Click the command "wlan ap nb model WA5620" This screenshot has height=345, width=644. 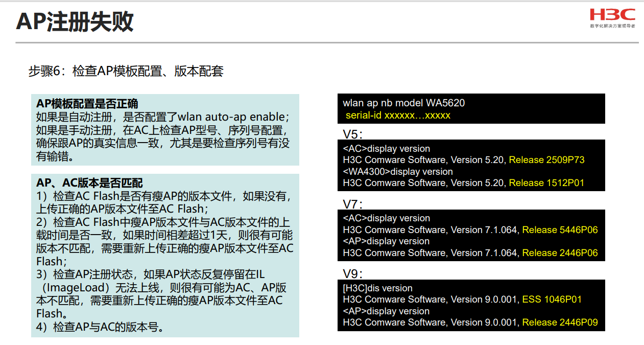pos(404,103)
